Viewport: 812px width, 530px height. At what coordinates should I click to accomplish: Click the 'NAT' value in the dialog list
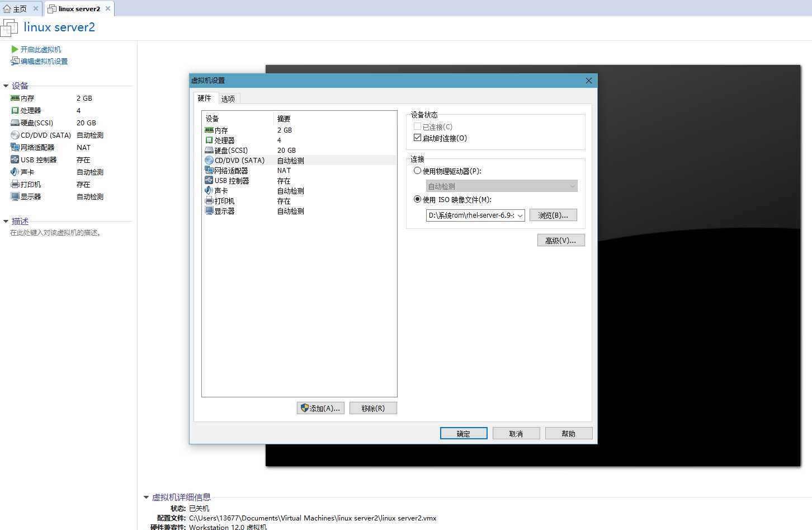(284, 170)
